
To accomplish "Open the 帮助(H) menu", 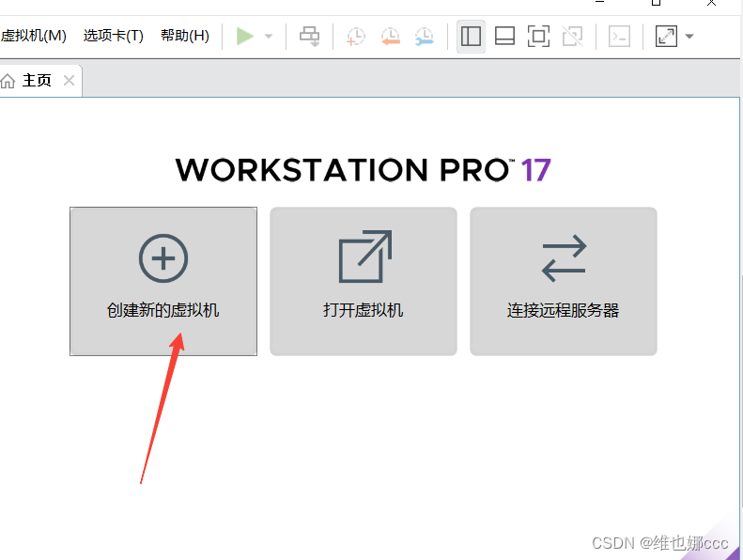I will tap(185, 36).
